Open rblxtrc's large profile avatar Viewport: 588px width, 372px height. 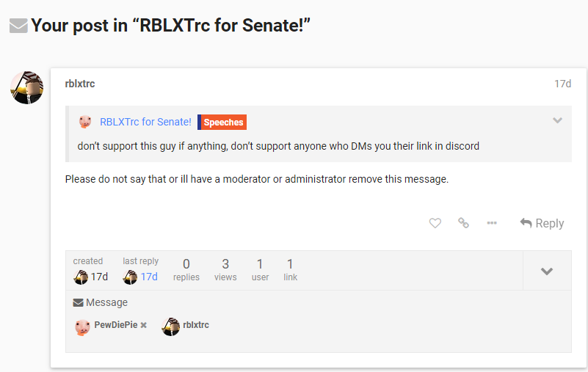coord(26,87)
